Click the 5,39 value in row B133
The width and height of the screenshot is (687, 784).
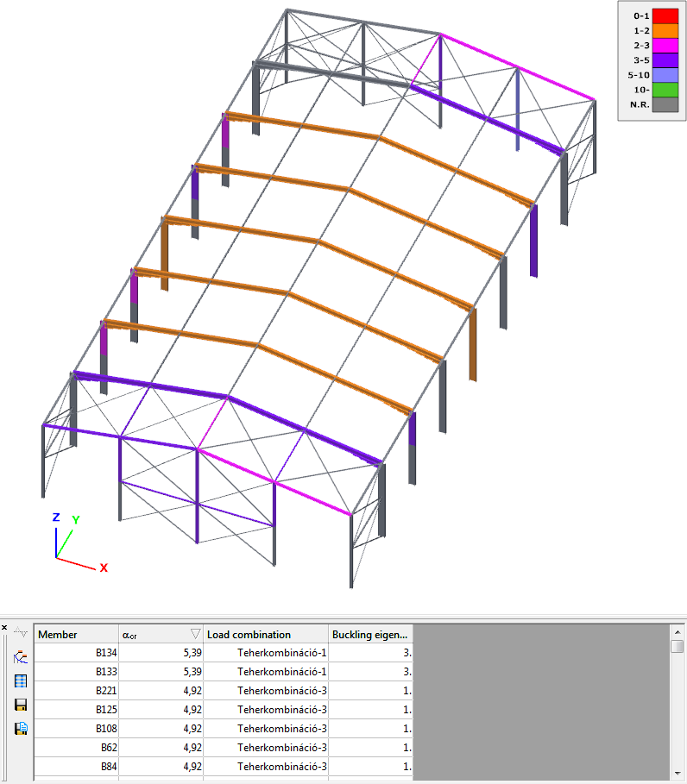[x=192, y=672]
